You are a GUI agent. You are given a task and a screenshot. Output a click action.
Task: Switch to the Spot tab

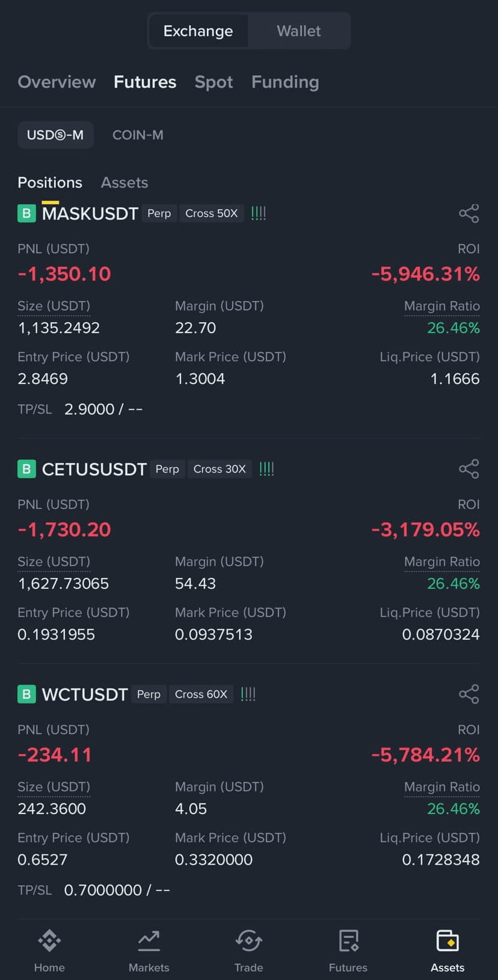214,82
